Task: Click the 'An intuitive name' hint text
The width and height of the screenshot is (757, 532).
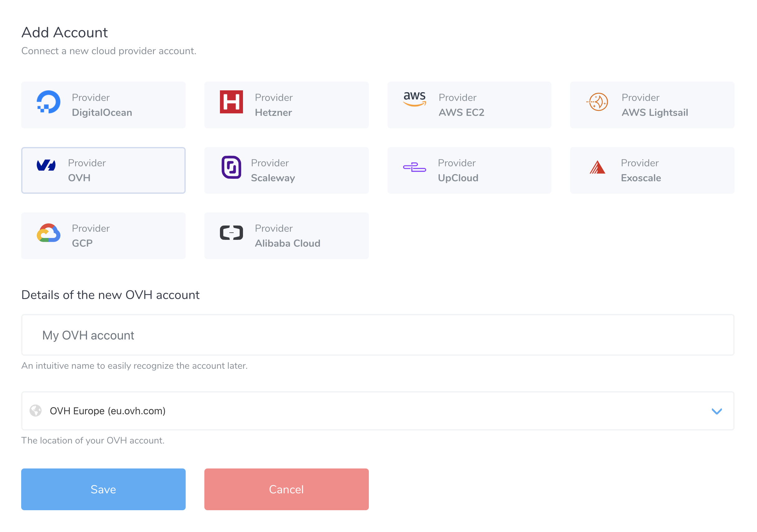Action: [135, 366]
